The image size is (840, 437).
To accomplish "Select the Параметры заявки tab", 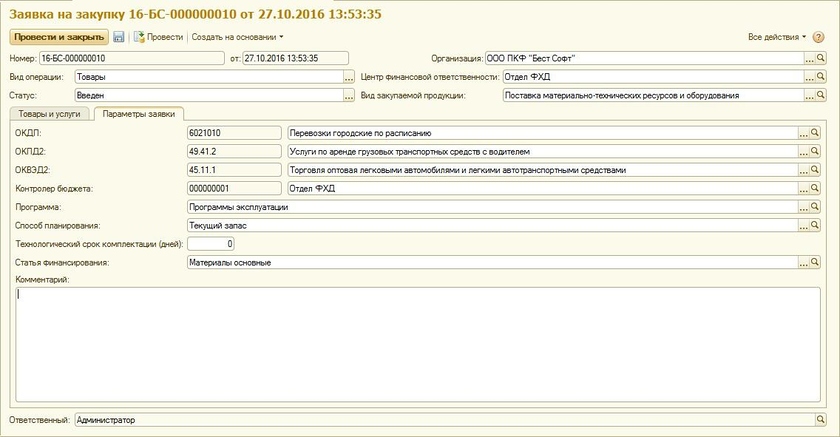I will click(139, 114).
